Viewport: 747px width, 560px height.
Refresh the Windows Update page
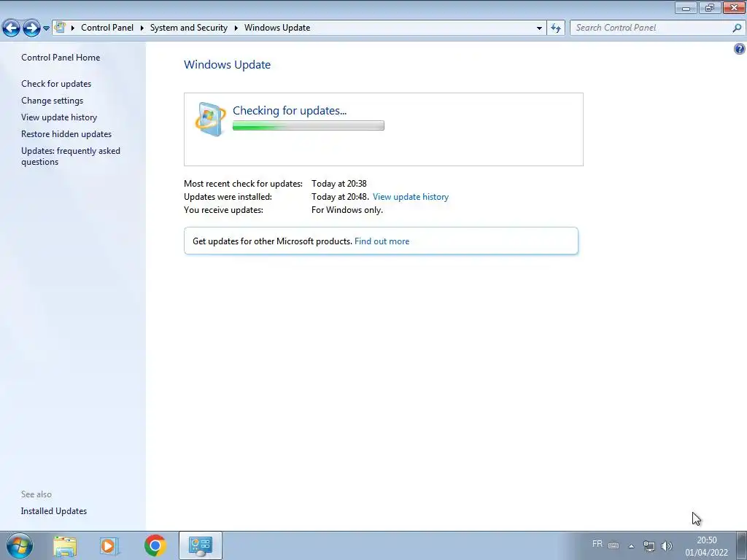(x=556, y=28)
